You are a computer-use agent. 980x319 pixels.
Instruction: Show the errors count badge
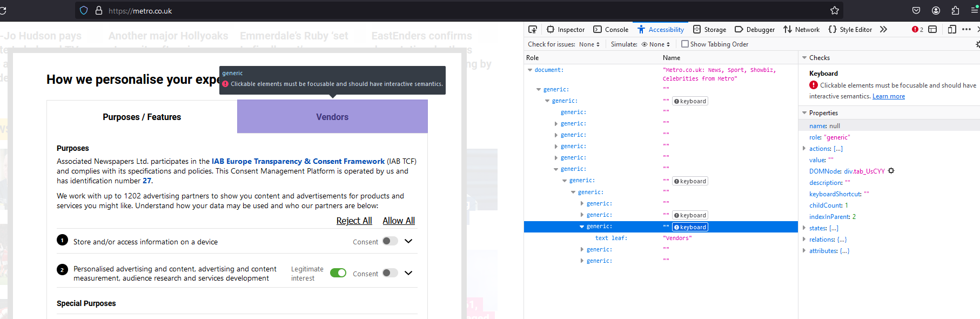(917, 29)
